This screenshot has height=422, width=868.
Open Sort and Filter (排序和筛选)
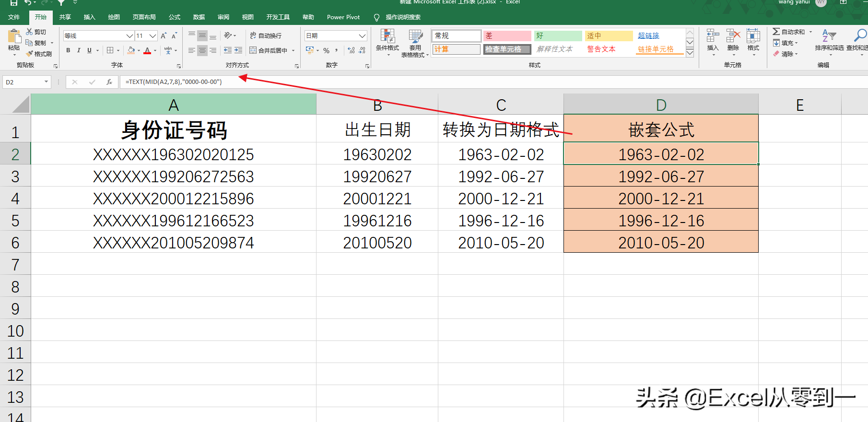pyautogui.click(x=829, y=41)
